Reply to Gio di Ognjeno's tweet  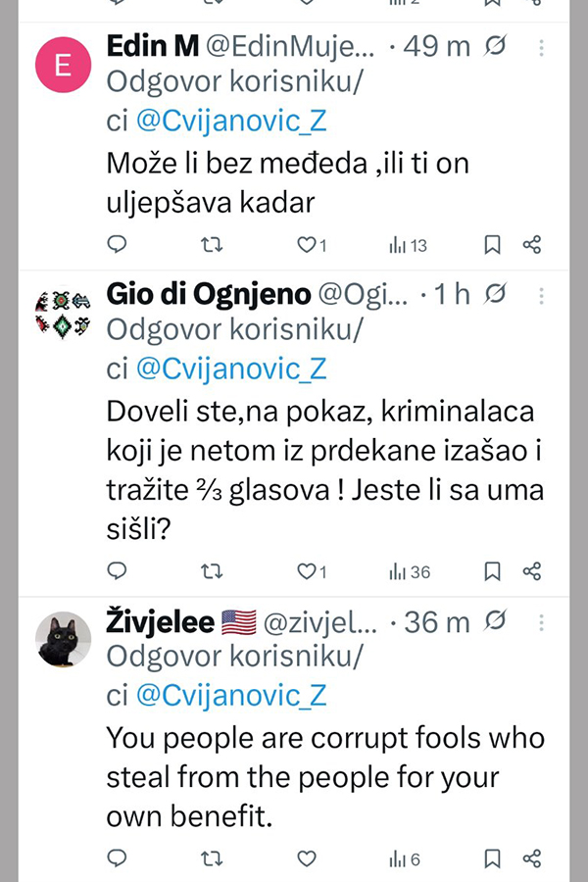[117, 571]
